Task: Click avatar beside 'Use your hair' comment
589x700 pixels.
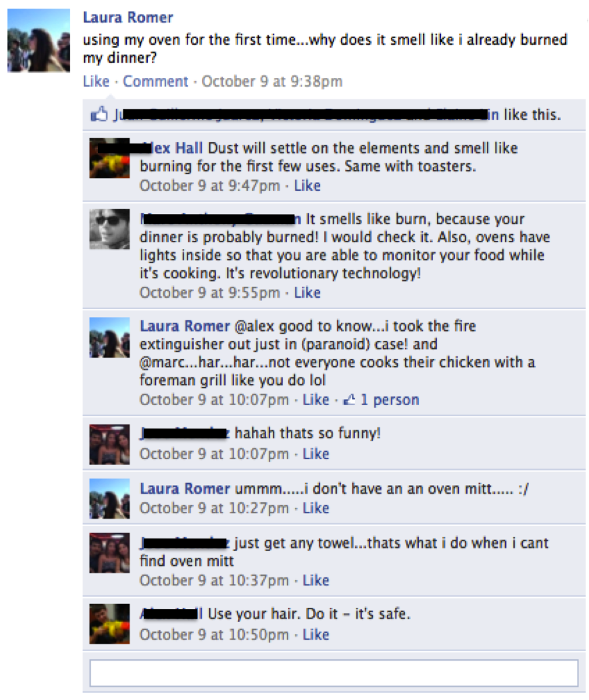Action: point(110,624)
